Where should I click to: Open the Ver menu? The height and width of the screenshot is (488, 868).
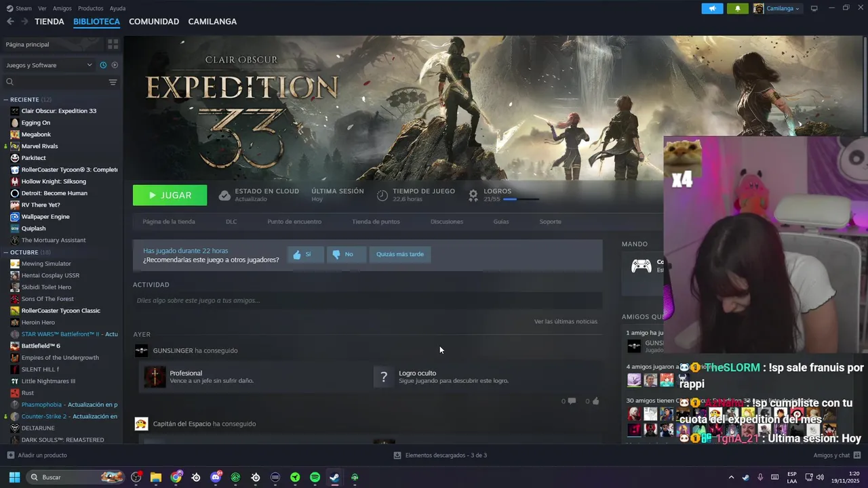pos(42,8)
